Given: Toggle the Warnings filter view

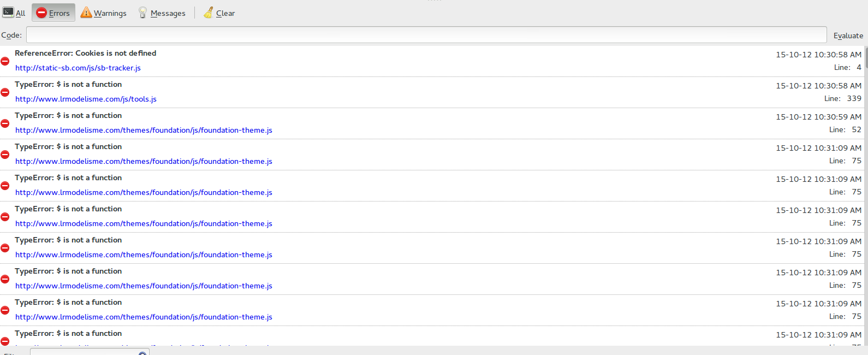Looking at the screenshot, I should 110,13.
